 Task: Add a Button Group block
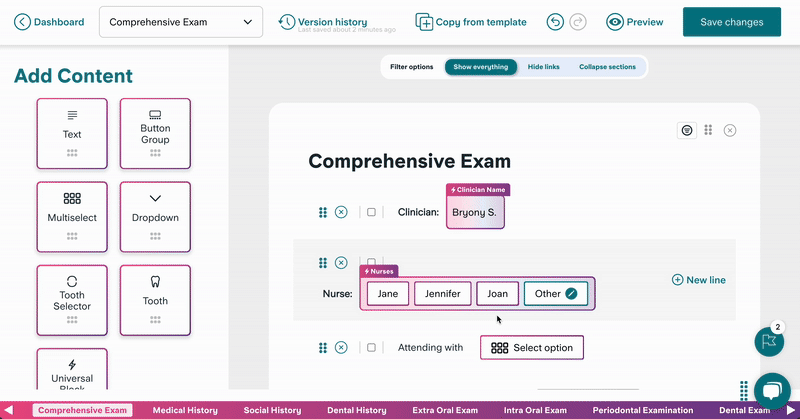click(x=155, y=134)
